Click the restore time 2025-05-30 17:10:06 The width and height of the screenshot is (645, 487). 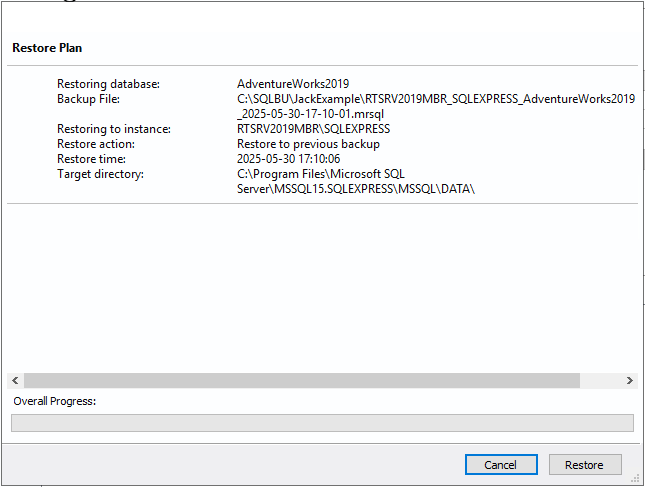[288, 159]
